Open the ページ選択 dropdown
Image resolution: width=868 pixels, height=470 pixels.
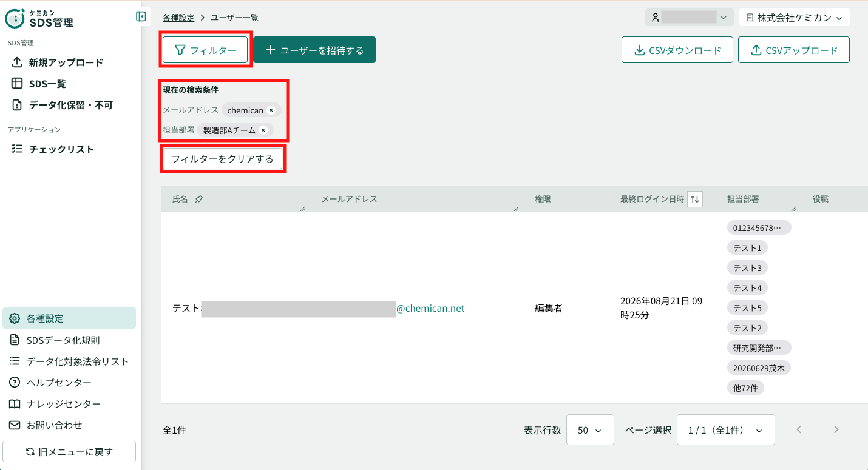[x=726, y=430]
